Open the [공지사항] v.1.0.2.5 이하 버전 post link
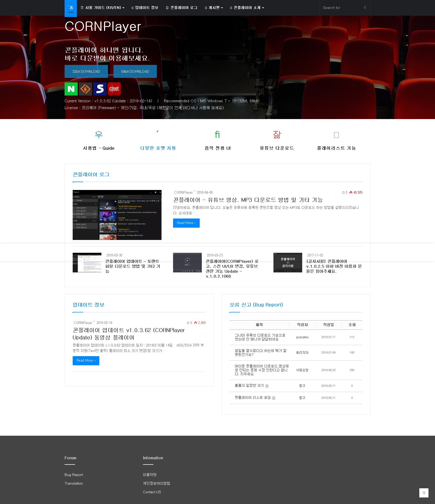The image size is (435, 504). click(334, 266)
